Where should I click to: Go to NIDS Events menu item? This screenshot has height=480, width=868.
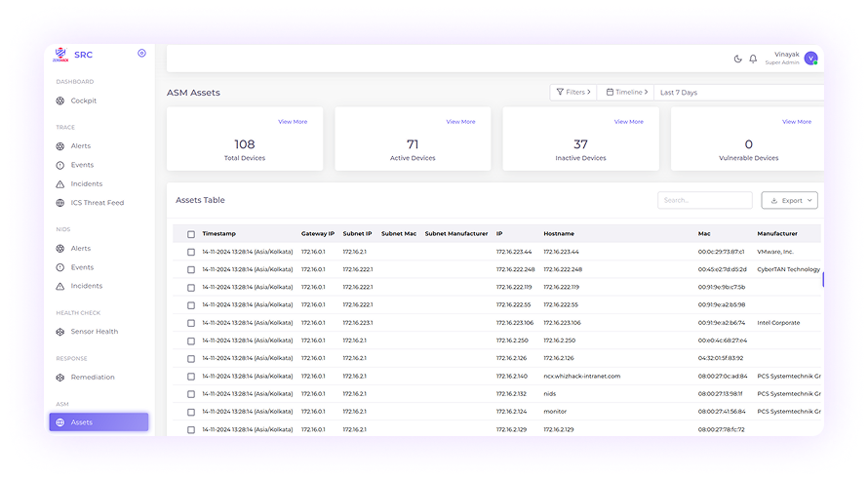point(82,267)
